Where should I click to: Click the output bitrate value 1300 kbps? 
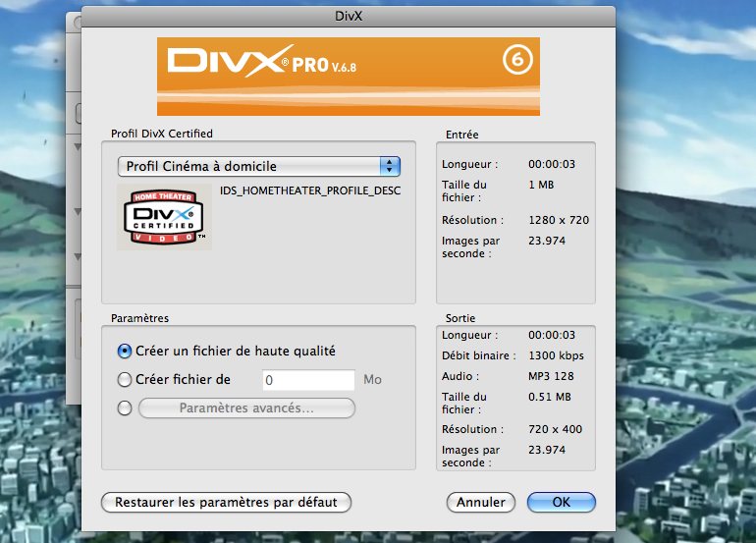[556, 355]
